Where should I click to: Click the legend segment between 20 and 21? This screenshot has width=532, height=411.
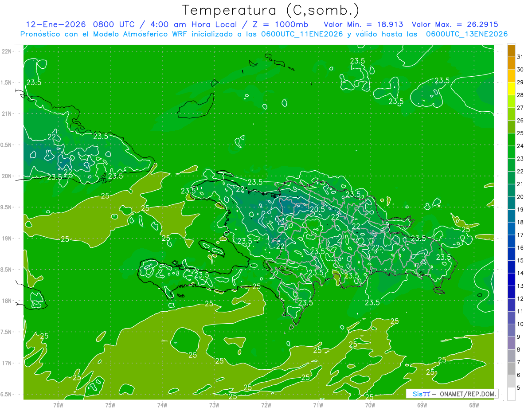coord(511,190)
